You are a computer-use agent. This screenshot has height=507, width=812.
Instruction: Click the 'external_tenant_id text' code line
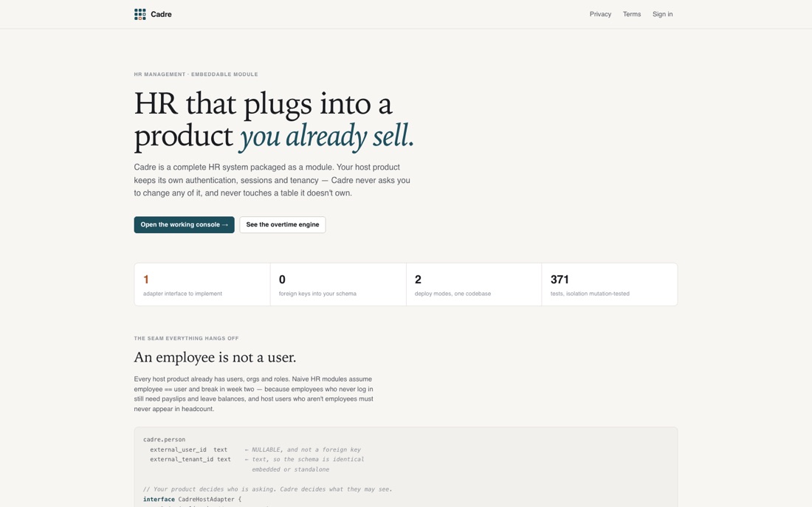pyautogui.click(x=190, y=459)
